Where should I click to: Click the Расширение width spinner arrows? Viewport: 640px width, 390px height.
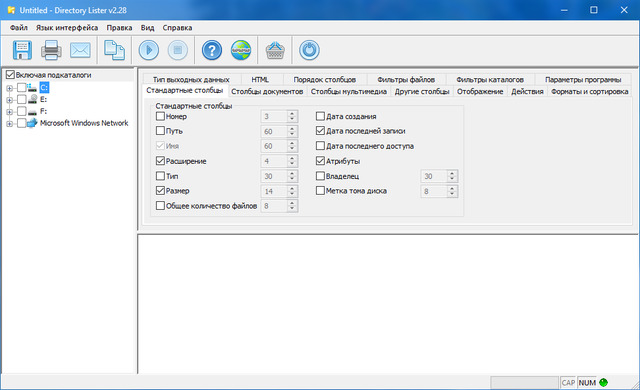click(292, 161)
